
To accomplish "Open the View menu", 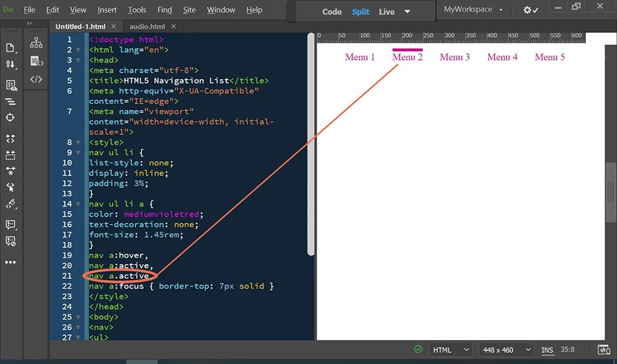I will [x=78, y=10].
